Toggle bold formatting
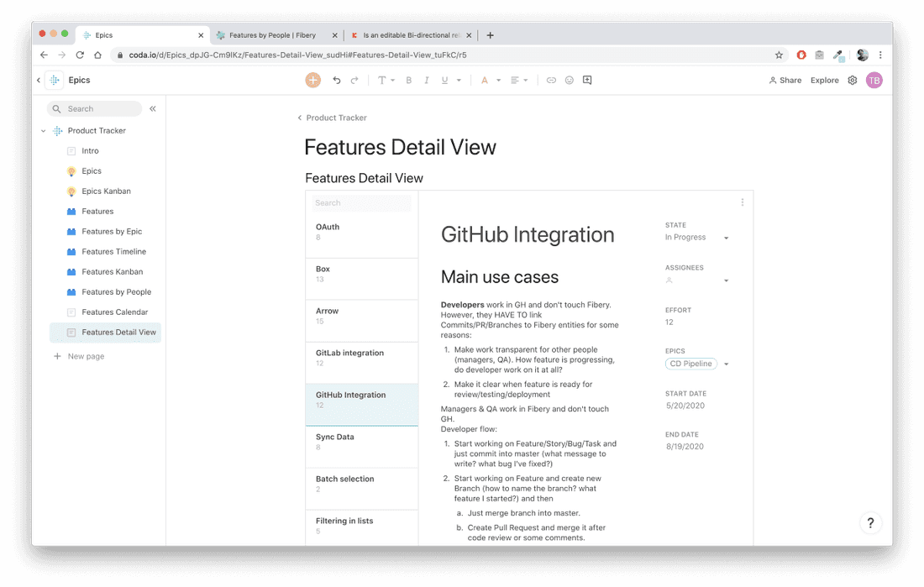 (409, 81)
